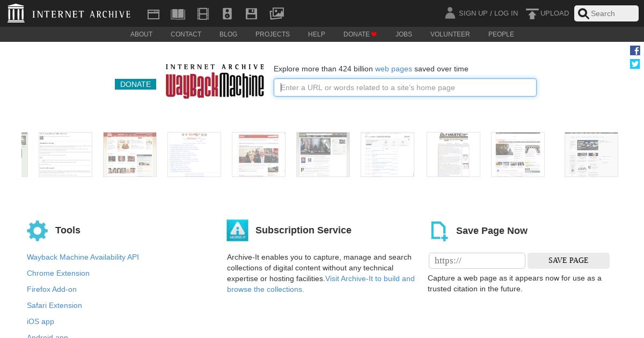The height and width of the screenshot is (338, 644).
Task: Open the ABOUT menu item
Action: 142,34
